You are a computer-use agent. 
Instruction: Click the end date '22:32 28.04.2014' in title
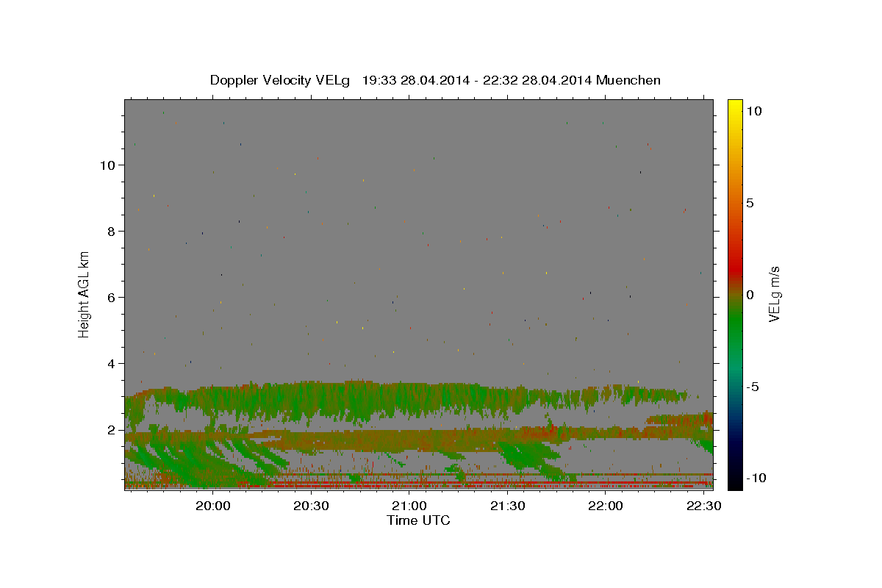click(x=536, y=80)
